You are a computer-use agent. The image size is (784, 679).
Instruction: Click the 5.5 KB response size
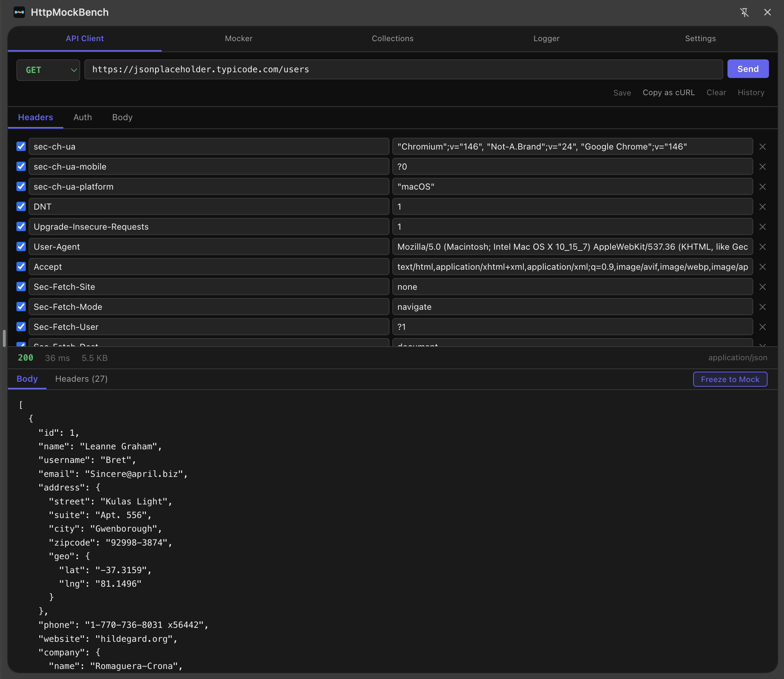point(95,358)
